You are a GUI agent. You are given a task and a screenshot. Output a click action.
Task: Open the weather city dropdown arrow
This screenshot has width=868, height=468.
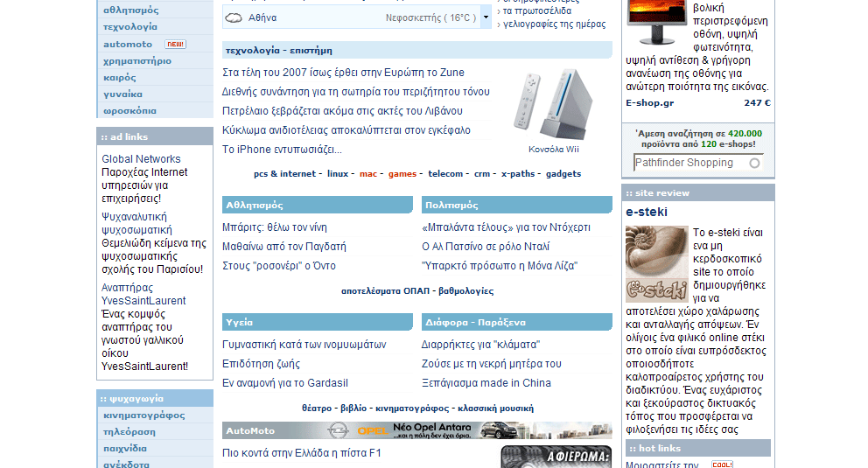tap(486, 17)
